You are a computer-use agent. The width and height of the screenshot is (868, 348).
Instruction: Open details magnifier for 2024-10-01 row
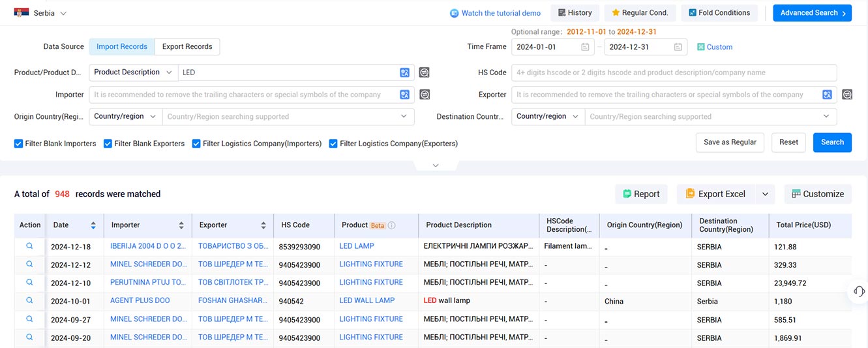click(x=29, y=301)
